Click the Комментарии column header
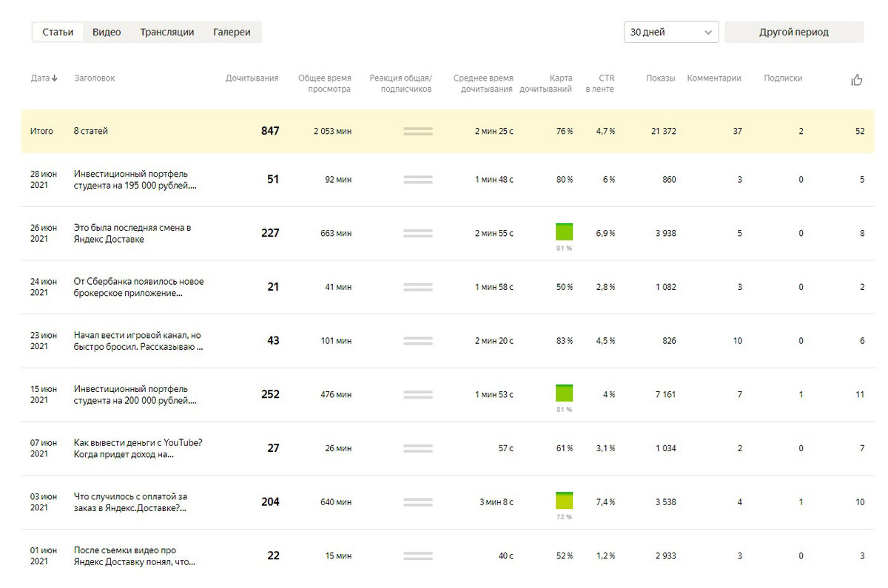Image resolution: width=888 pixels, height=588 pixels. (714, 78)
